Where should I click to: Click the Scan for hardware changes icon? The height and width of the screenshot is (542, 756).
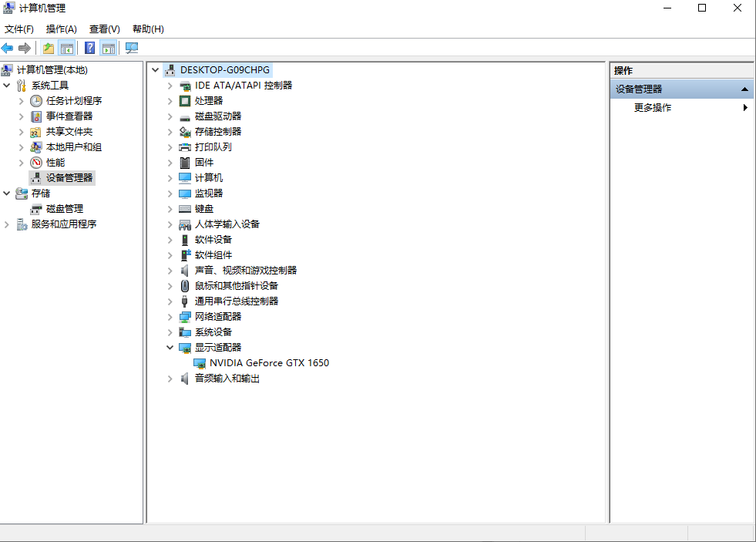(132, 49)
